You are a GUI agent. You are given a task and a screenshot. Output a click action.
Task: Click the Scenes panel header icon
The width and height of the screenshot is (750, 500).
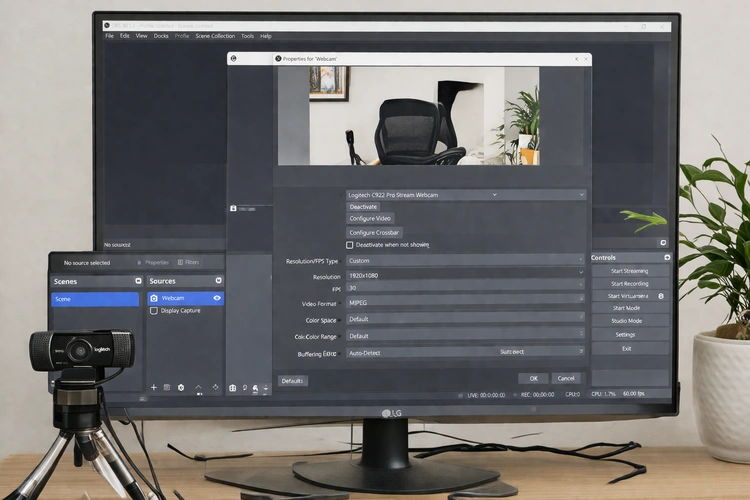[138, 281]
